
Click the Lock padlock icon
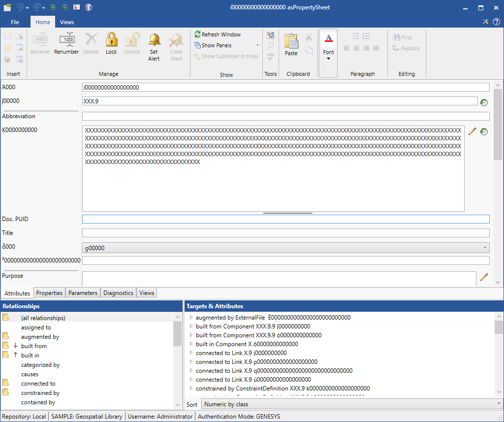111,40
